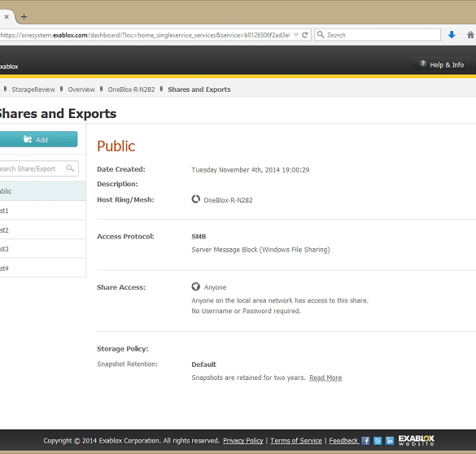Reload the page with refresh icon
The width and height of the screenshot is (476, 454).
pos(305,35)
